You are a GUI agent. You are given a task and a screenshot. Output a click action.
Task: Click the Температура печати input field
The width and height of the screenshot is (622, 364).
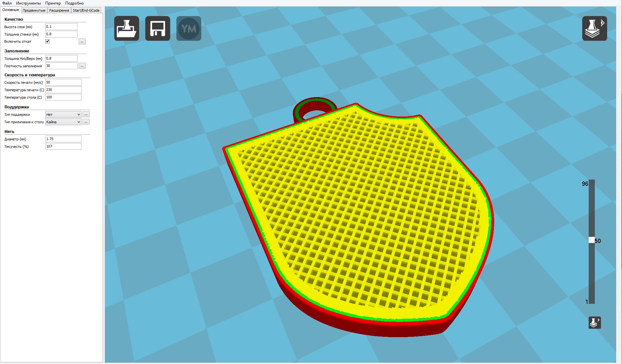(x=63, y=90)
